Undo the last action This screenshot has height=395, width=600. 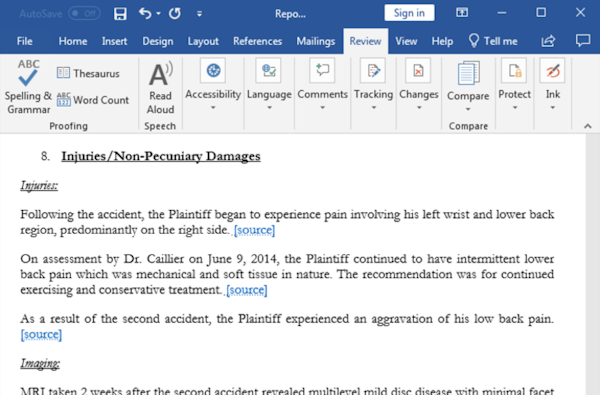(145, 14)
